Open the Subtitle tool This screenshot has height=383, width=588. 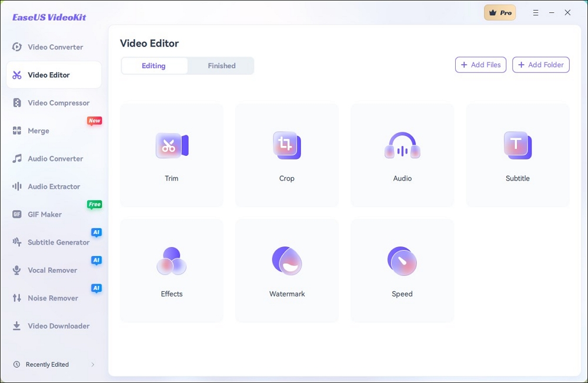coord(517,155)
